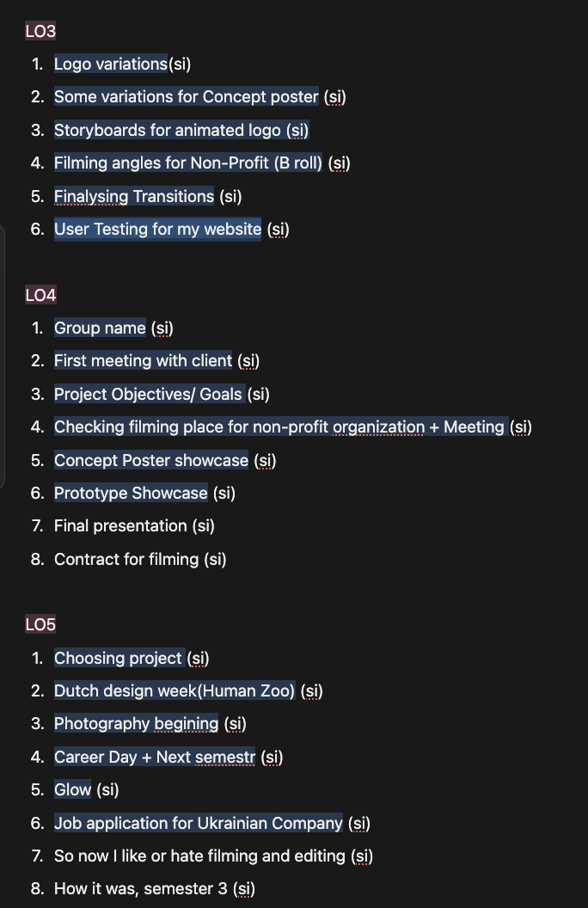Open Checking filming place for non-profit link
This screenshot has height=908, width=588.
(x=279, y=427)
